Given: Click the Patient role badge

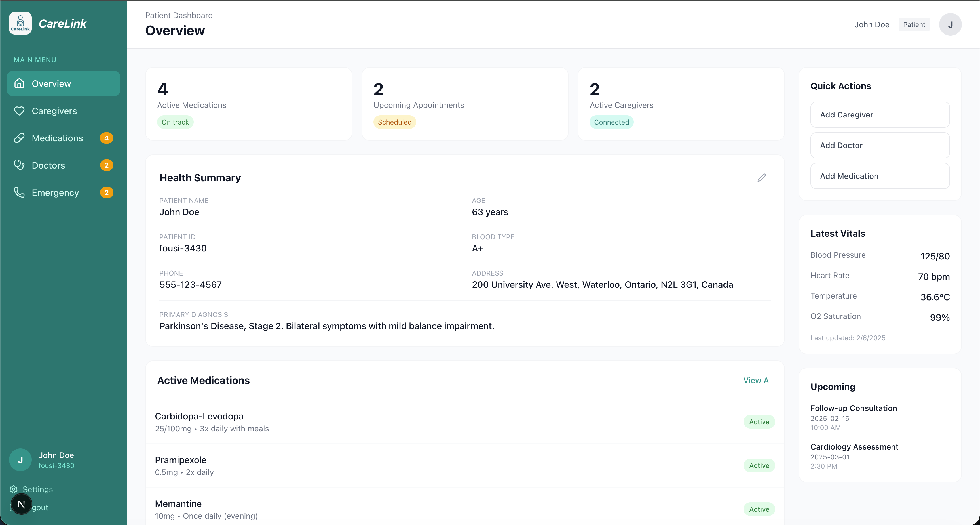Looking at the screenshot, I should pyautogui.click(x=914, y=25).
